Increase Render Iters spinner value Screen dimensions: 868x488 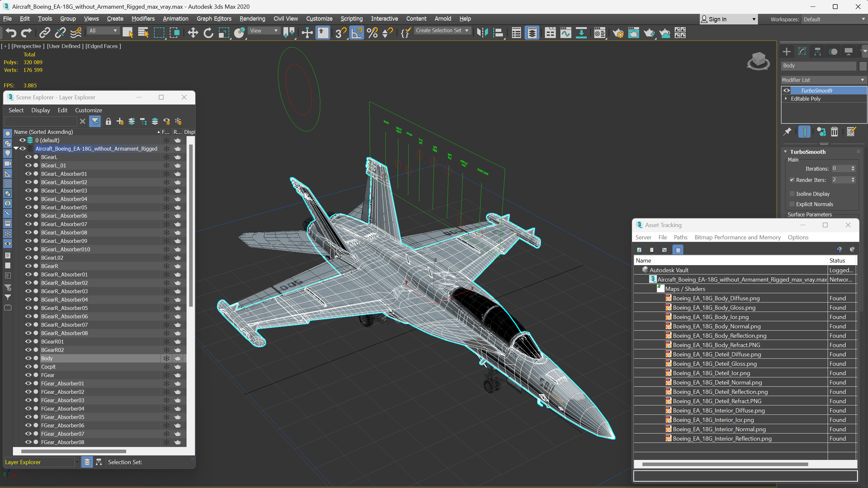[853, 178]
